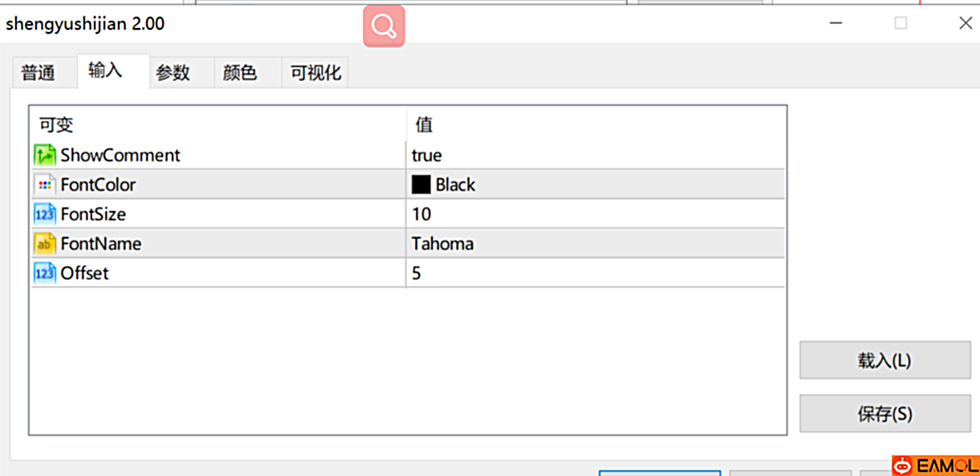Image resolution: width=980 pixels, height=476 pixels.
Task: Click the EAMOL robot logo icon
Action: 903,466
